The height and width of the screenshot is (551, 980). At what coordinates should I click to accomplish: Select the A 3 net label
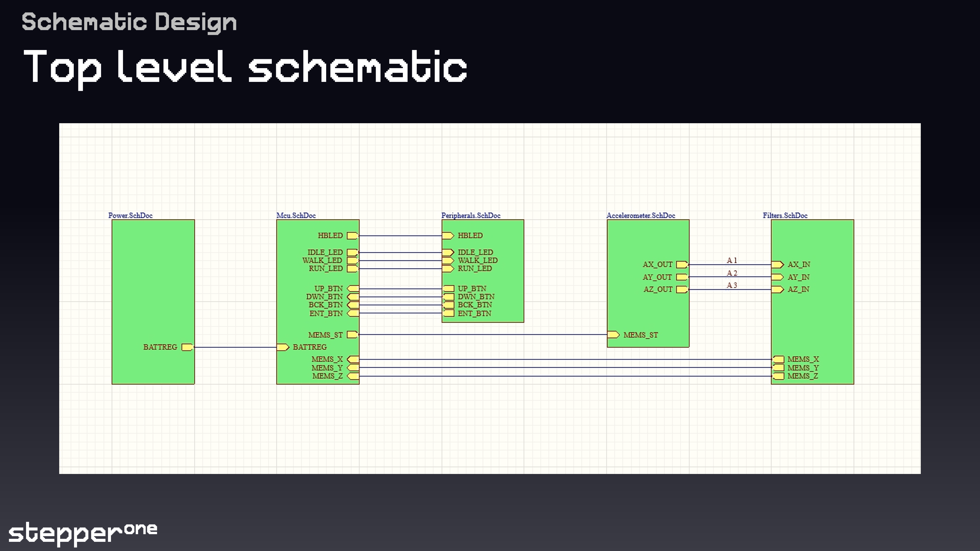(732, 285)
